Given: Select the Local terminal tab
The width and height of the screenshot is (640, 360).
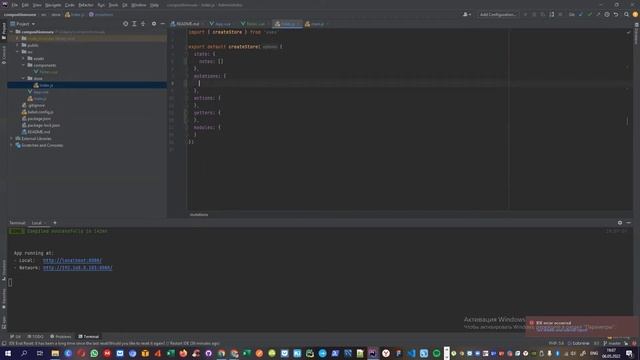Looking at the screenshot, I should tap(37, 223).
